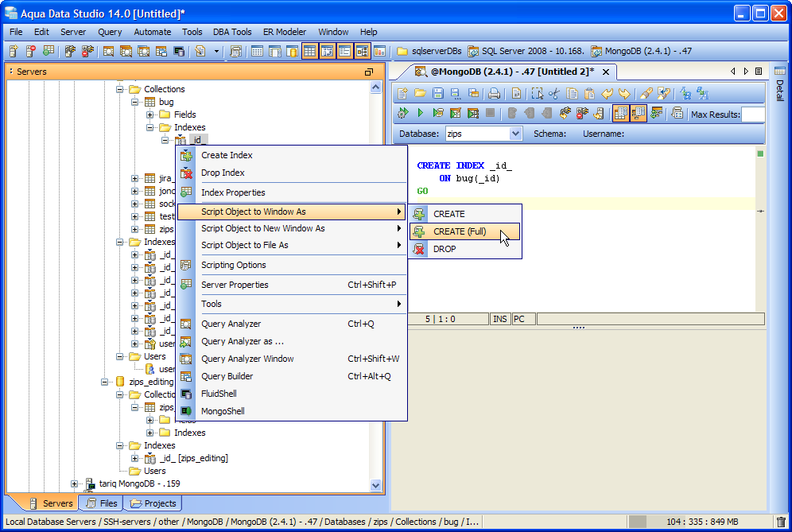Click the New Script icon in editor toolbar

pyautogui.click(x=402, y=94)
